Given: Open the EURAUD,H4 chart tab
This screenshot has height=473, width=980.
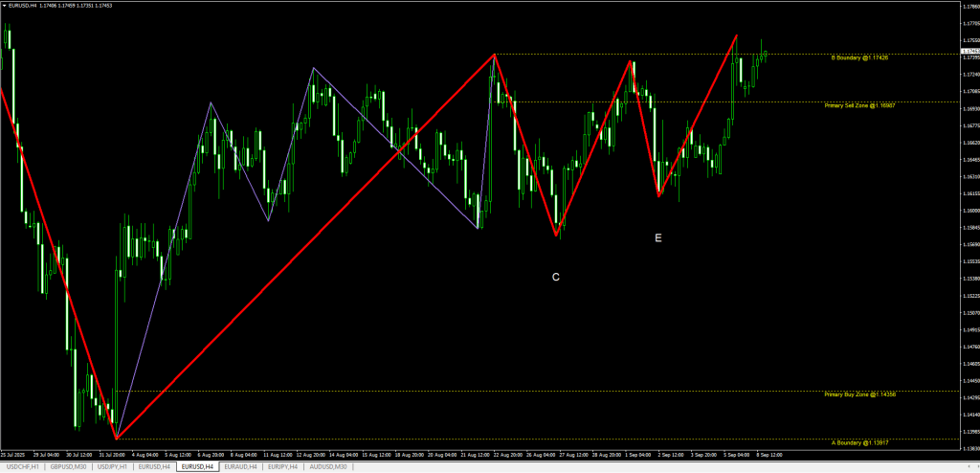Looking at the screenshot, I should pos(240,466).
